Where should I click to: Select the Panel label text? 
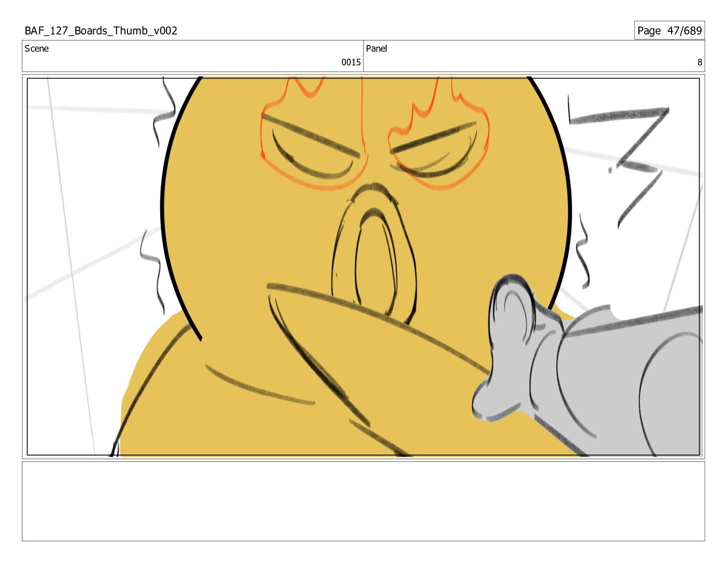(x=376, y=49)
